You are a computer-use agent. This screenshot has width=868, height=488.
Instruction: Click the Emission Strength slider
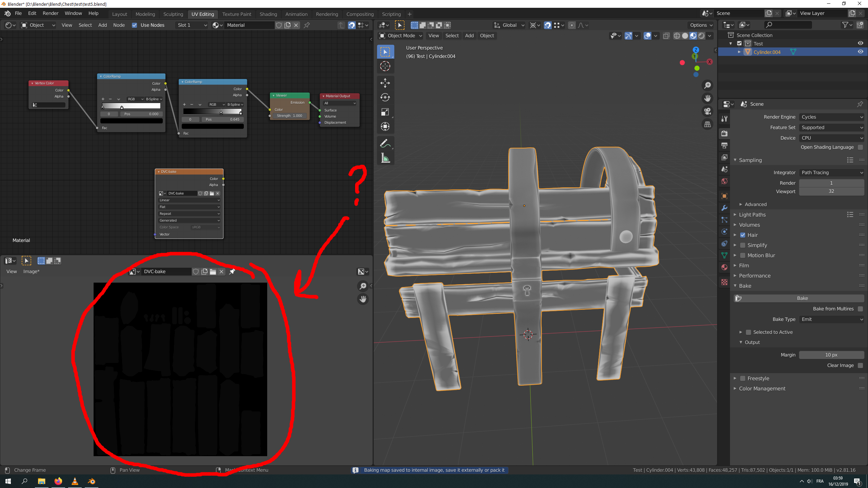click(290, 116)
